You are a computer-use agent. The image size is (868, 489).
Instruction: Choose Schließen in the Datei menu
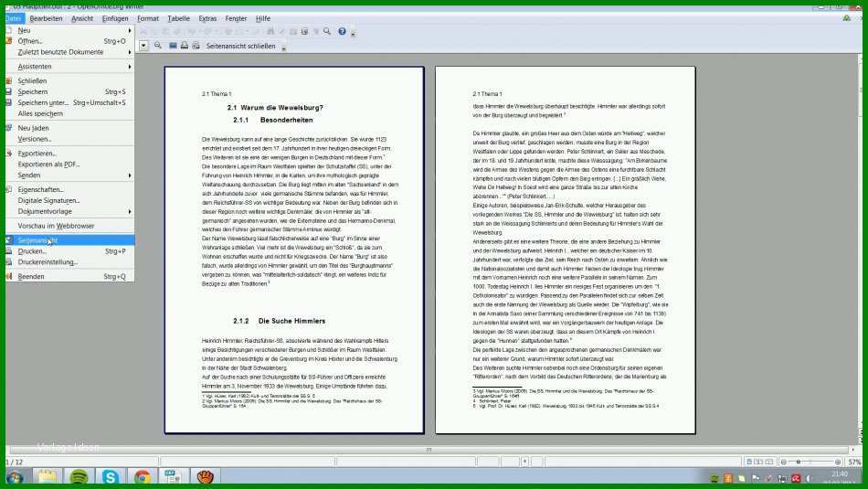tap(69, 80)
